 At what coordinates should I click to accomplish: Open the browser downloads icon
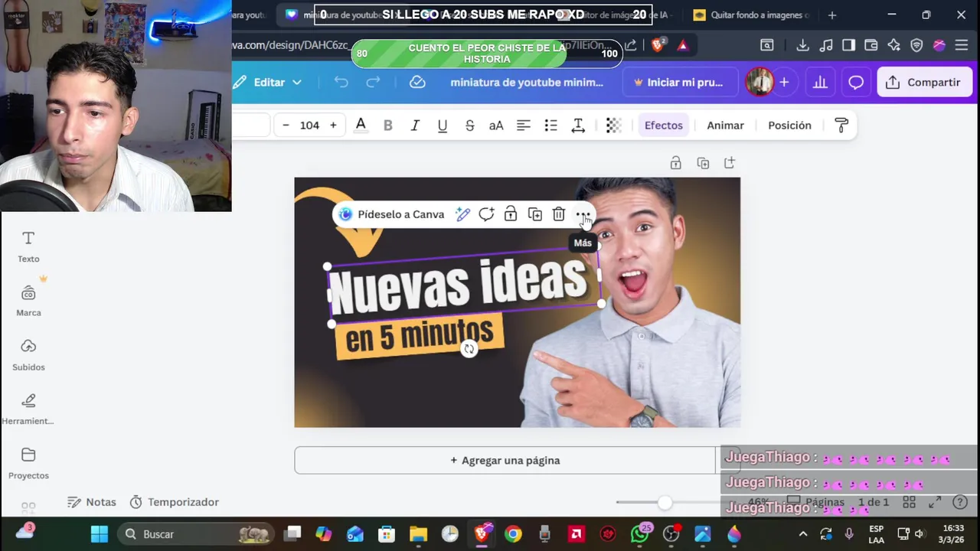click(x=802, y=45)
